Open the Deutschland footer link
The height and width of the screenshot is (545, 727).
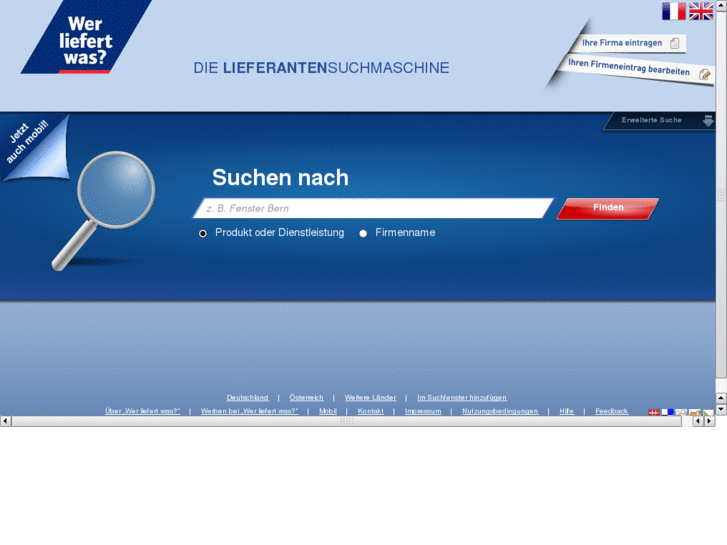click(248, 398)
